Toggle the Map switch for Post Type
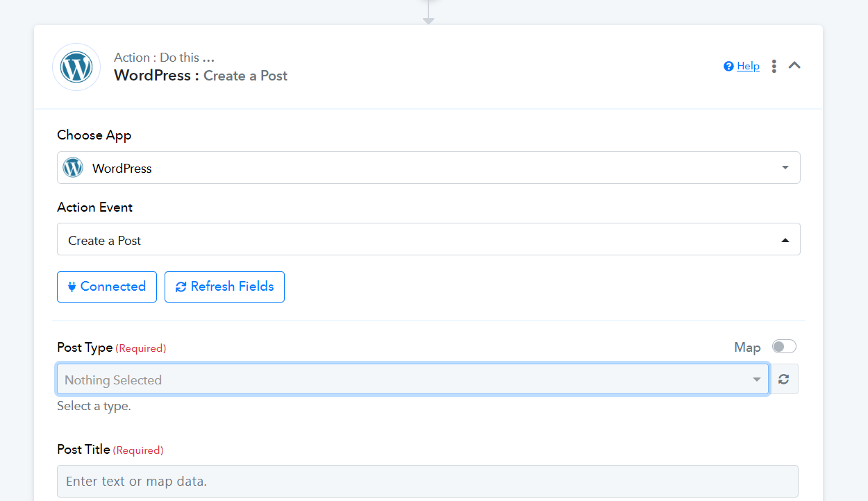Image resolution: width=868 pixels, height=501 pixels. (784, 346)
